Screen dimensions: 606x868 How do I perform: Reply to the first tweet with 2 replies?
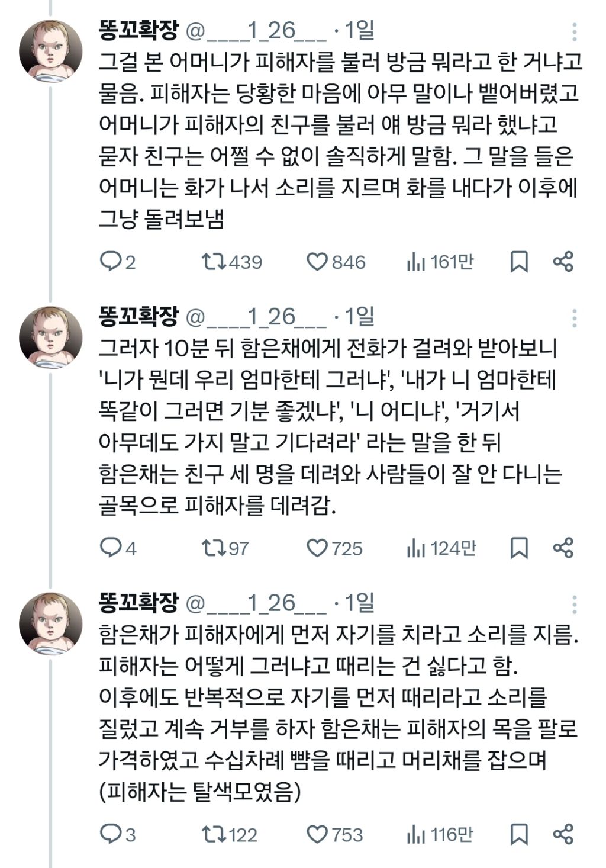click(110, 262)
